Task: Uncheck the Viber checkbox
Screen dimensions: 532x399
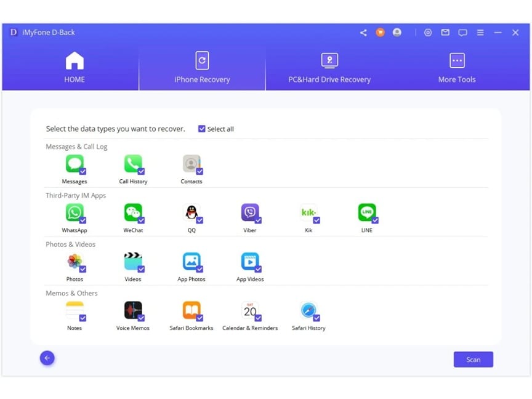Action: [x=258, y=220]
